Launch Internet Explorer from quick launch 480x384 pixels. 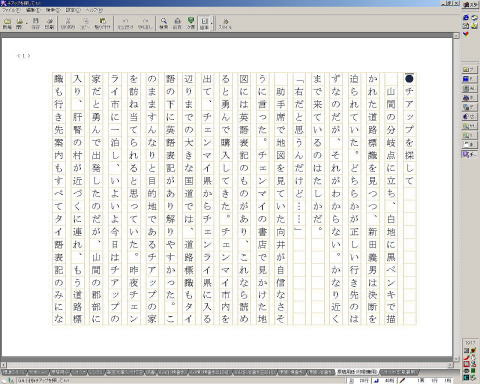click(466, 18)
